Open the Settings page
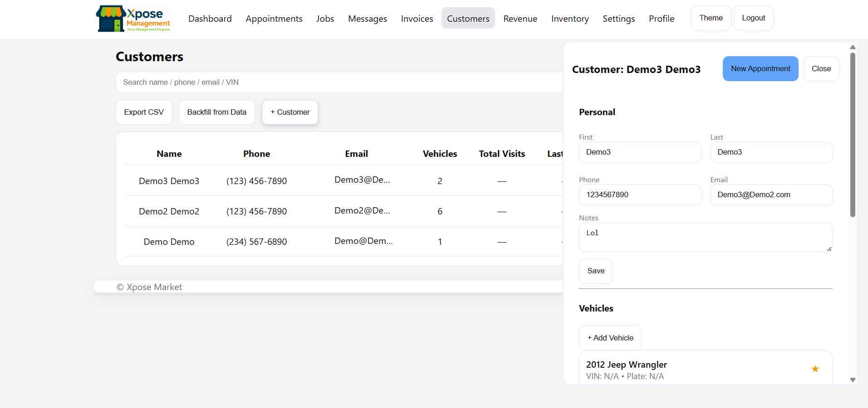This screenshot has height=408, width=868. click(x=618, y=19)
